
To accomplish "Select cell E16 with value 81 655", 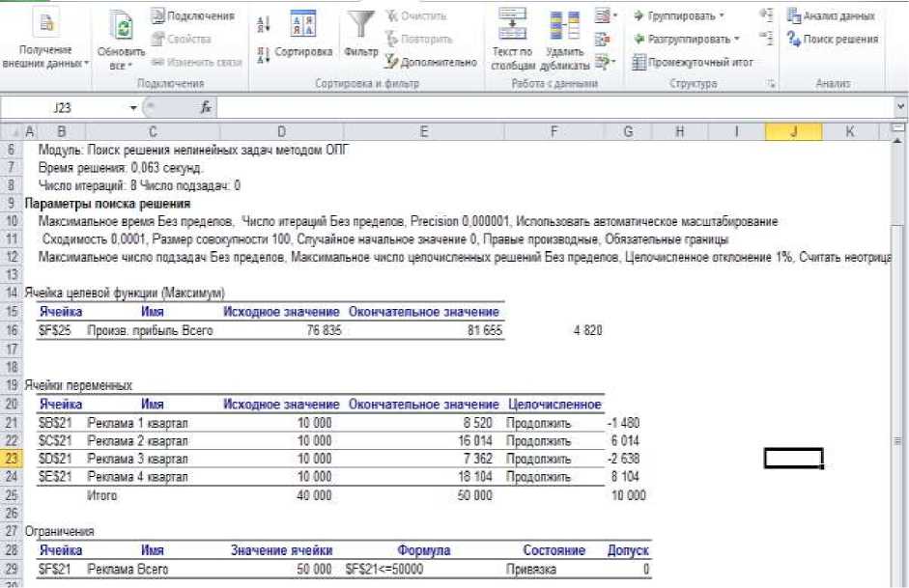I will (x=424, y=330).
